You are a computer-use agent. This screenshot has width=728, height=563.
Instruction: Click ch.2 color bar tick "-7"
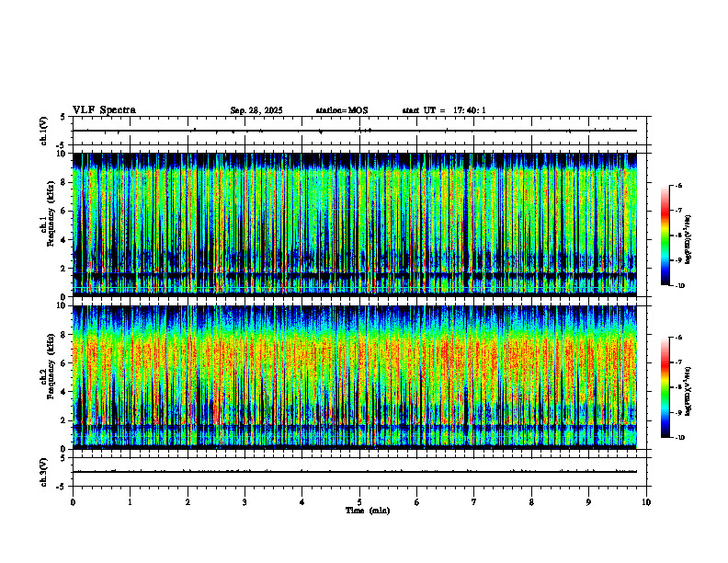click(678, 362)
